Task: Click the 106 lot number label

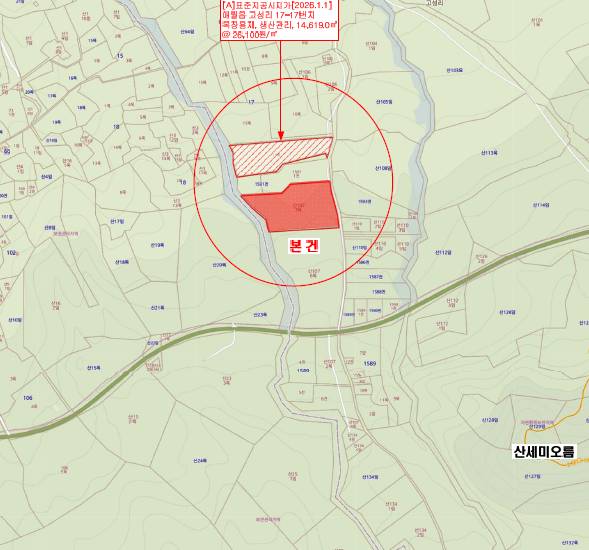Action: [x=28, y=397]
